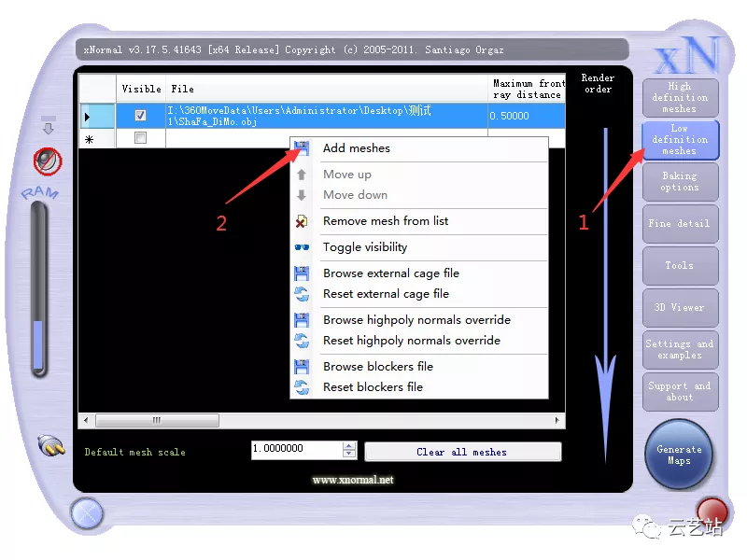Decrease the Default mesh scale value

tap(349, 454)
